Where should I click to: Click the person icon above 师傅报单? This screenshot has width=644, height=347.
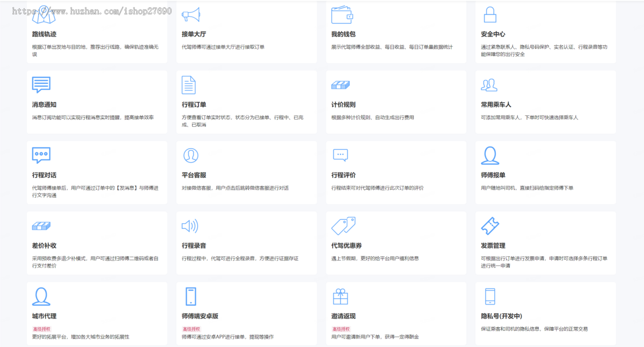[x=491, y=155]
